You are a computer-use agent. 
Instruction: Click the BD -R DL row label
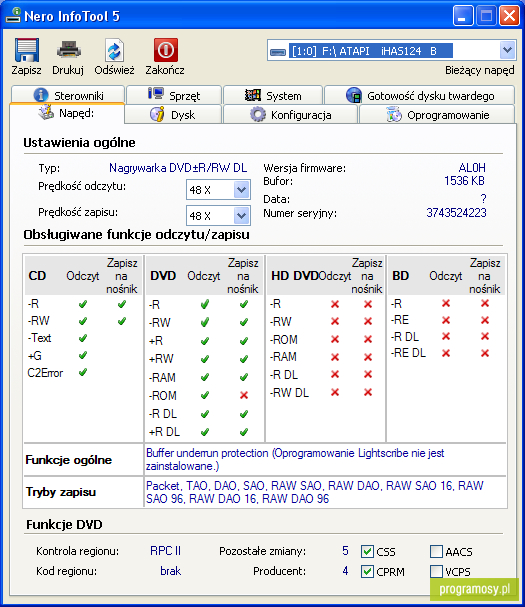click(x=405, y=336)
